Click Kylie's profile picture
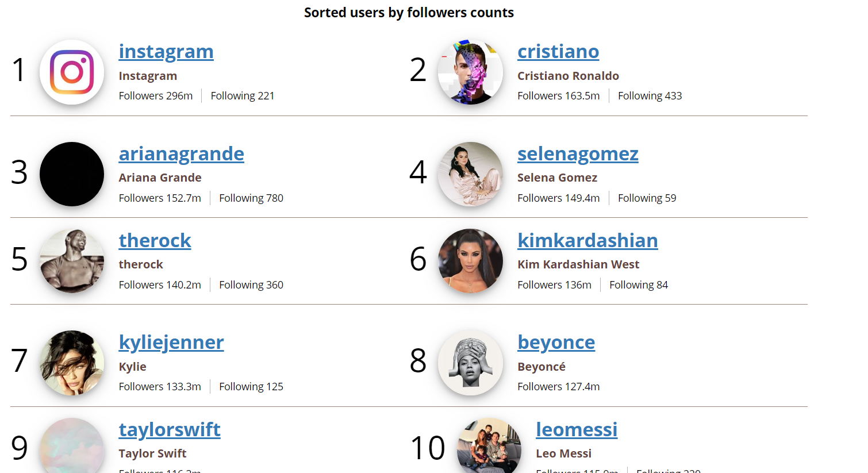Image resolution: width=868 pixels, height=473 pixels. click(72, 363)
